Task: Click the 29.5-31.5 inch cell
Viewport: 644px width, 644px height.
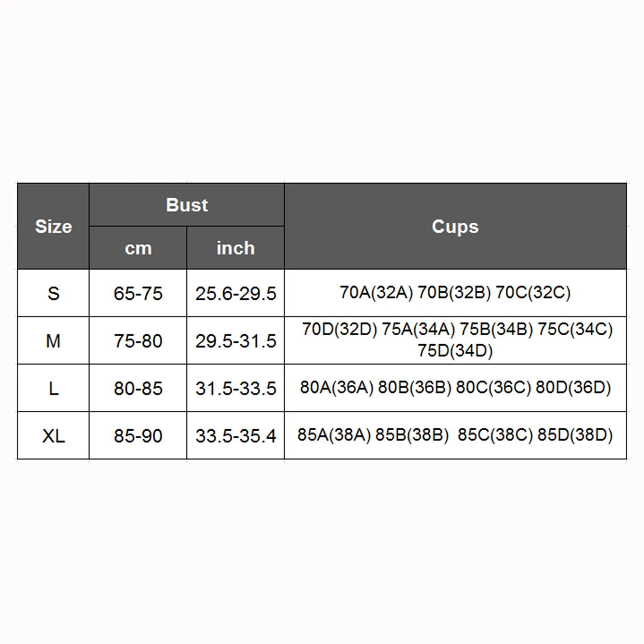Action: [235, 340]
